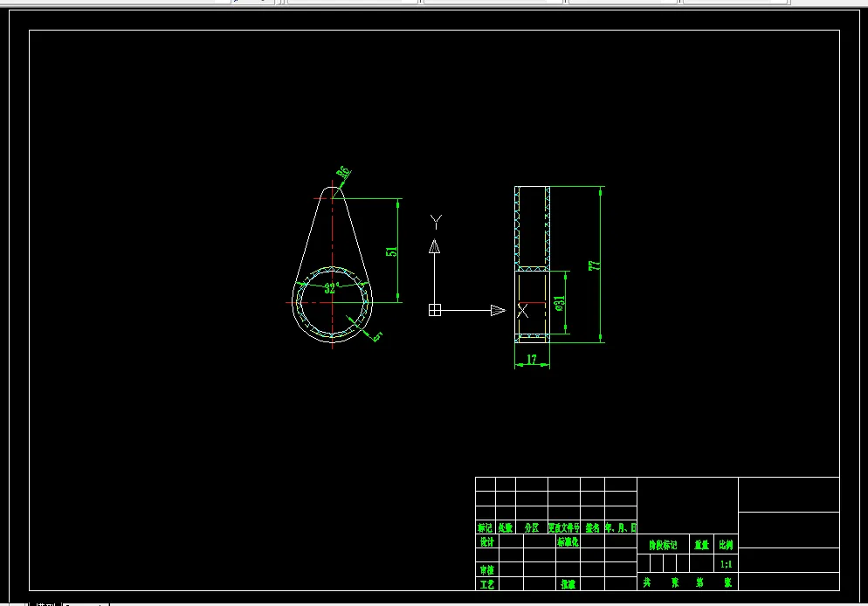Click the Y axis label of UCS
868x606 pixels.
tap(436, 222)
